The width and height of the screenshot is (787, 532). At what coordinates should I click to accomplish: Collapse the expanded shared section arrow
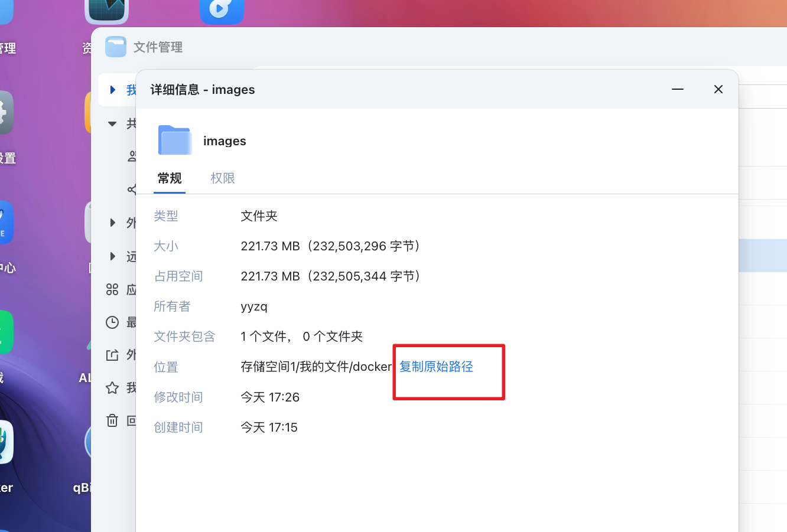[x=112, y=124]
